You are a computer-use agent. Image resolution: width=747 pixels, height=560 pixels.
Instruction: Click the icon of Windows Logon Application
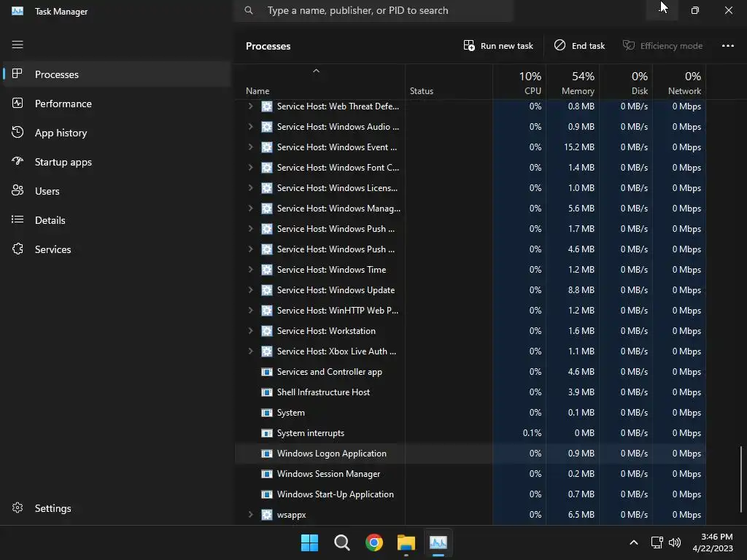pos(267,454)
